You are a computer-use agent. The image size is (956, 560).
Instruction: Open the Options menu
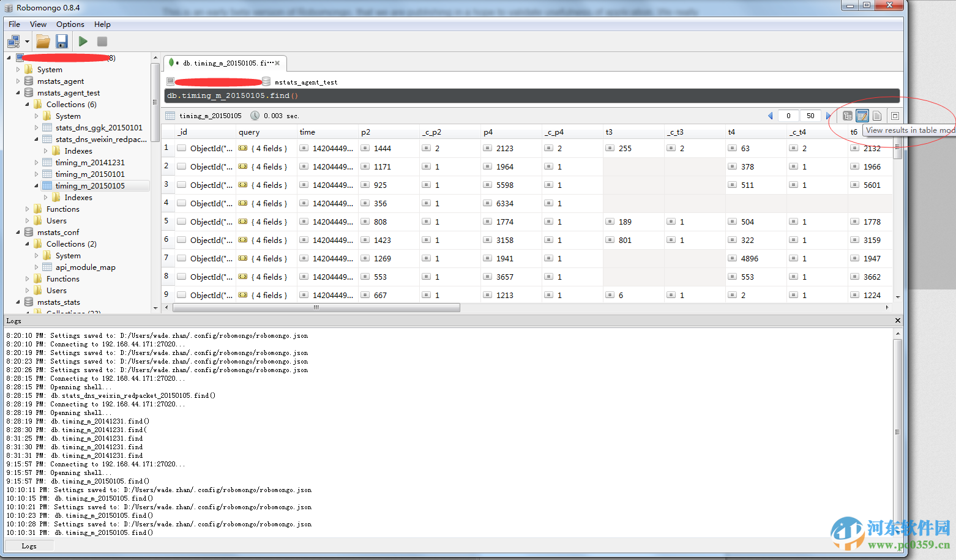(69, 24)
